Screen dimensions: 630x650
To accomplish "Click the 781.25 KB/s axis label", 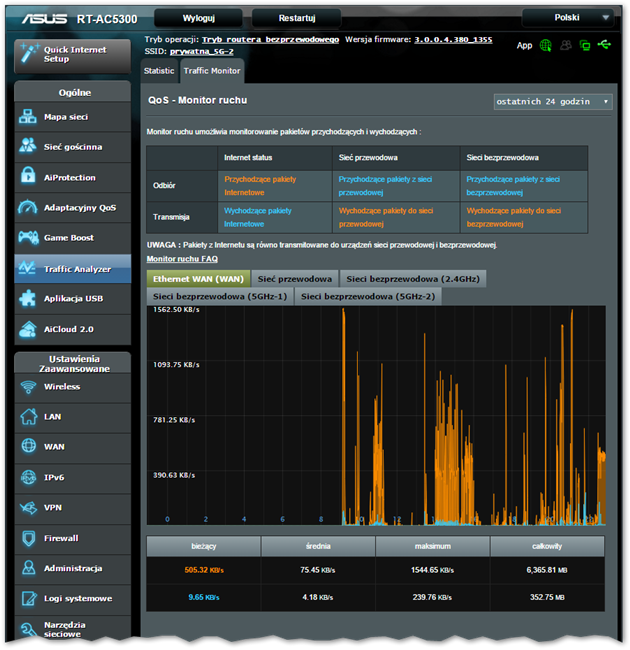I will pos(174,420).
